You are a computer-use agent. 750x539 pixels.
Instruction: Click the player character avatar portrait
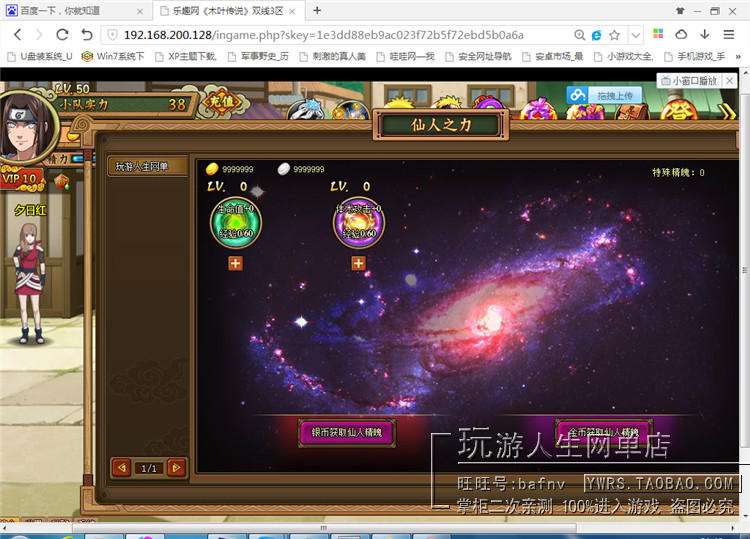tap(24, 127)
